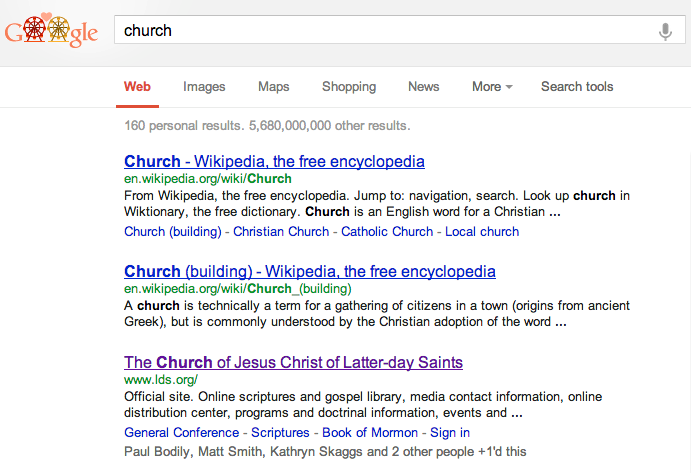Open 'Church - Wikipedia, the free encyclopedia' result

(x=274, y=161)
